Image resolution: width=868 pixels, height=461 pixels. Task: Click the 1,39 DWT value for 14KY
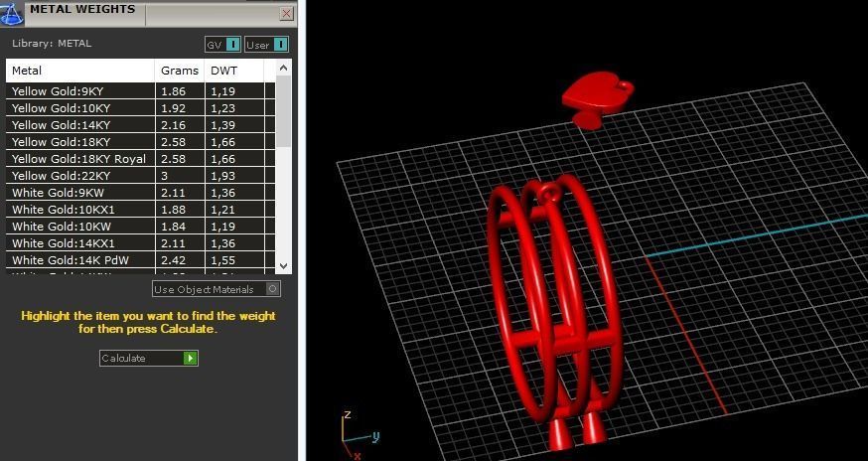tap(223, 125)
